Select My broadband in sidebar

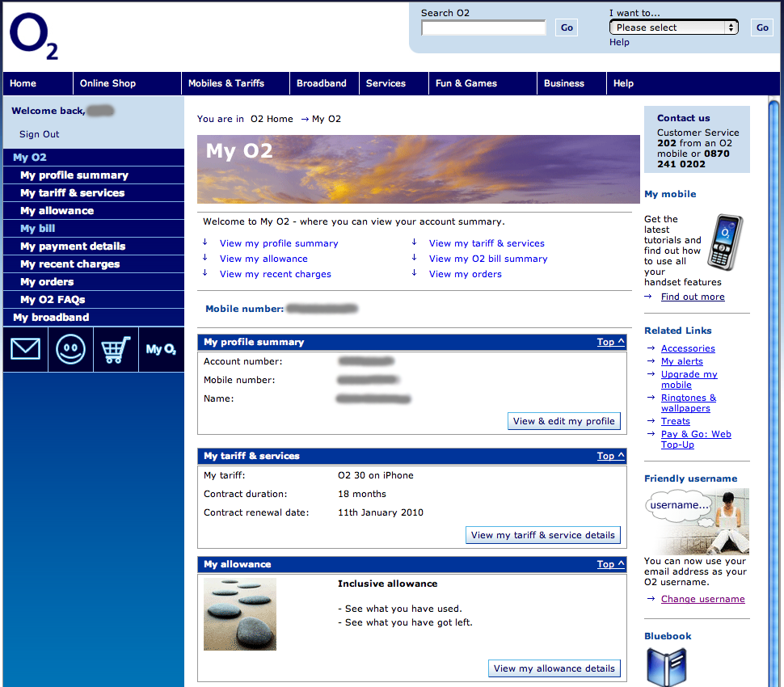[94, 318]
